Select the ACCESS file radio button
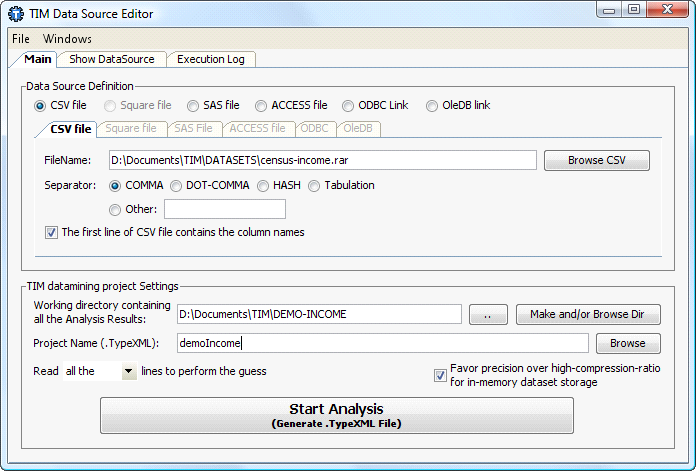The width and height of the screenshot is (696, 471). click(261, 106)
